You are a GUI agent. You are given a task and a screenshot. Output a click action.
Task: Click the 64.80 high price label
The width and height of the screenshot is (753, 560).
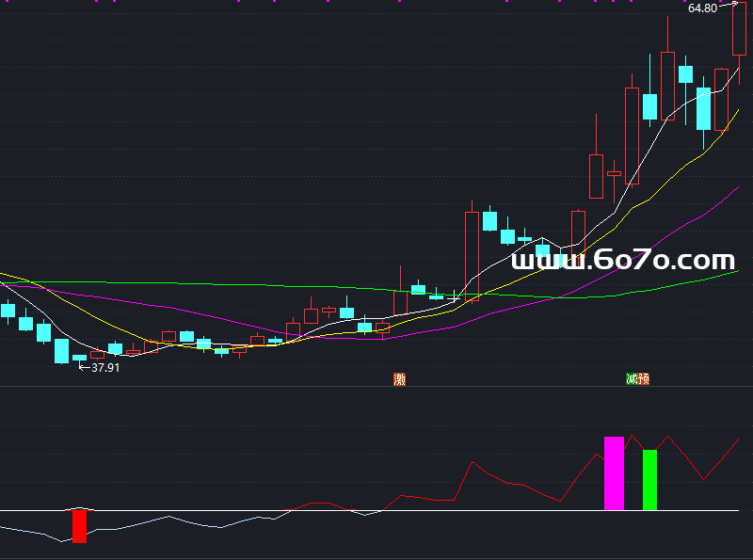click(702, 8)
